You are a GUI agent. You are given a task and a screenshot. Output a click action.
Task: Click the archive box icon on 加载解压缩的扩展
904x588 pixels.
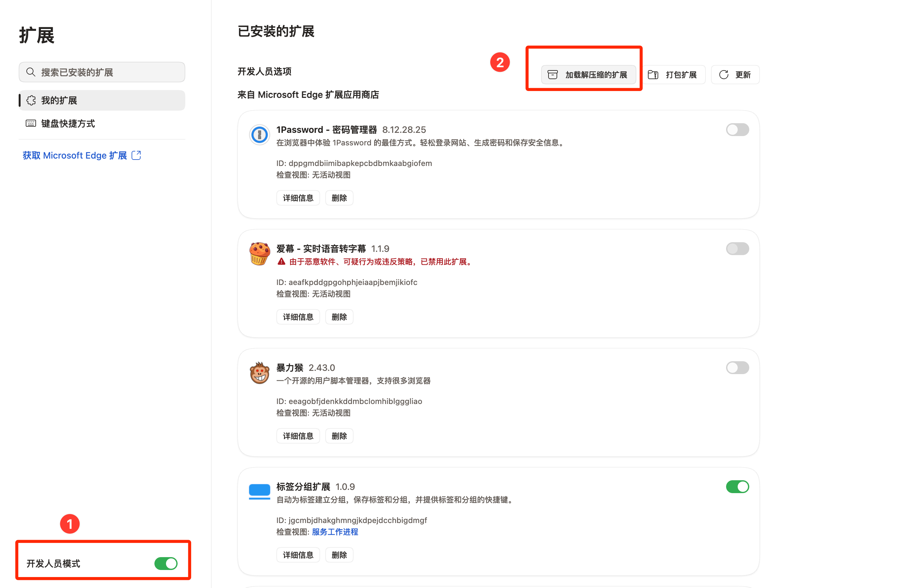pyautogui.click(x=553, y=75)
